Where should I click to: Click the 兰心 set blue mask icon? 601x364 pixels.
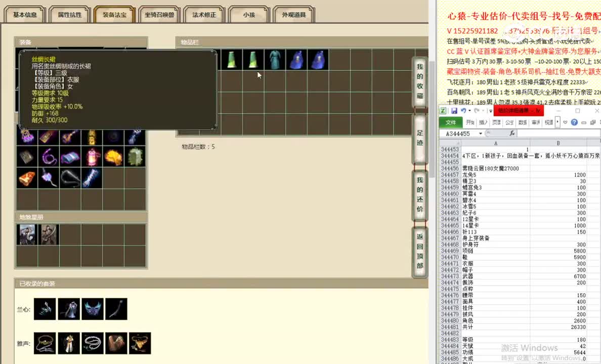tap(93, 309)
